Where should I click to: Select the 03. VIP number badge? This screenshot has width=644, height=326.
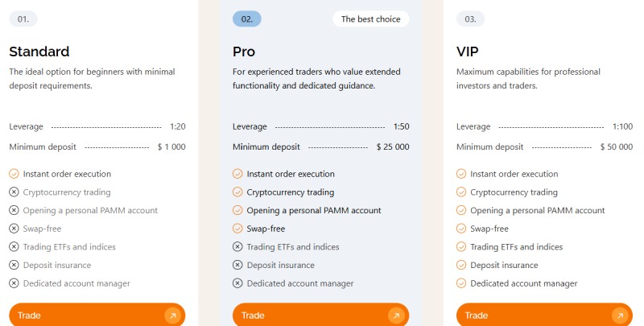coord(470,19)
